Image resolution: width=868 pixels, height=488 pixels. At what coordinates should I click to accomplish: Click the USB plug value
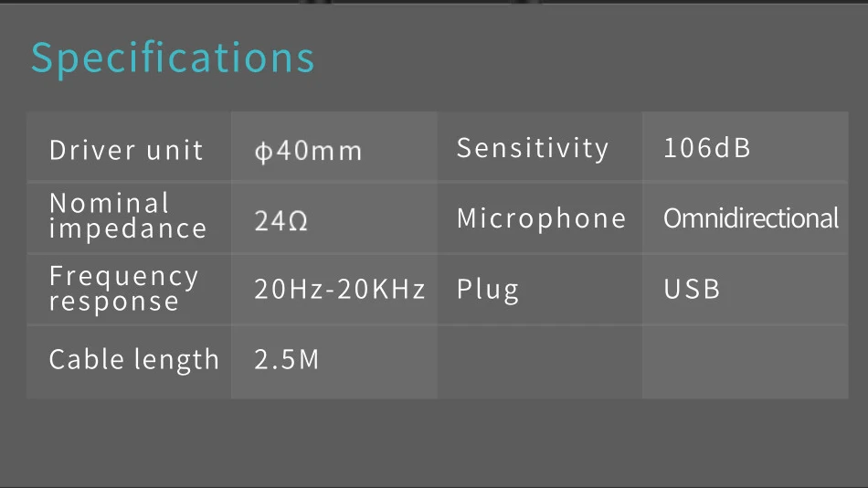(x=692, y=289)
